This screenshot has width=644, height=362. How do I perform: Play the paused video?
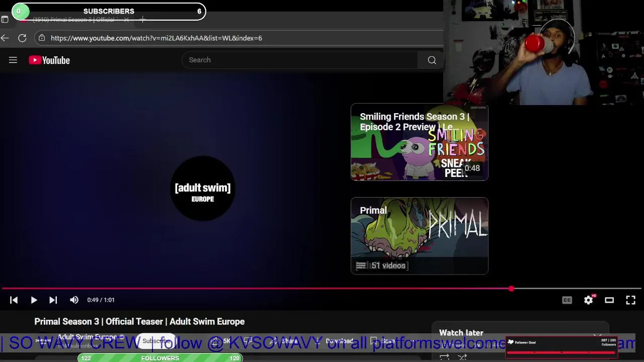point(34,300)
